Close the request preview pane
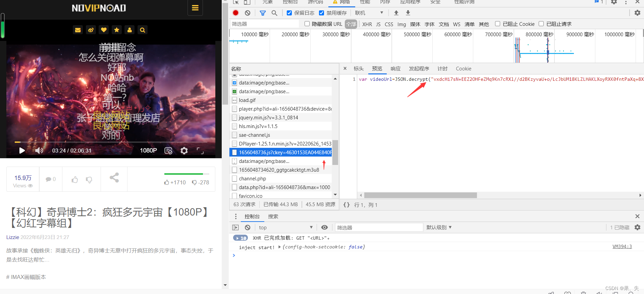Image resolution: width=644 pixels, height=294 pixels. [345, 68]
